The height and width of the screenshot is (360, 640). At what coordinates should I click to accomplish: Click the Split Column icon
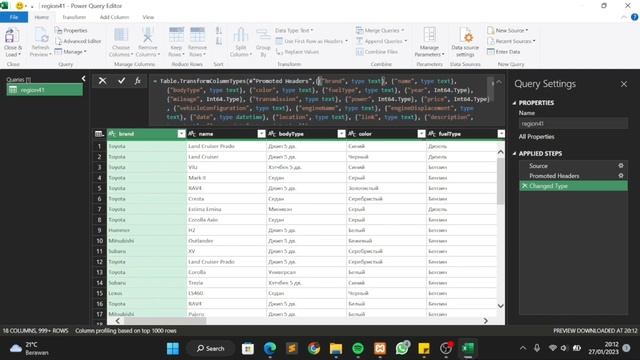(x=240, y=36)
